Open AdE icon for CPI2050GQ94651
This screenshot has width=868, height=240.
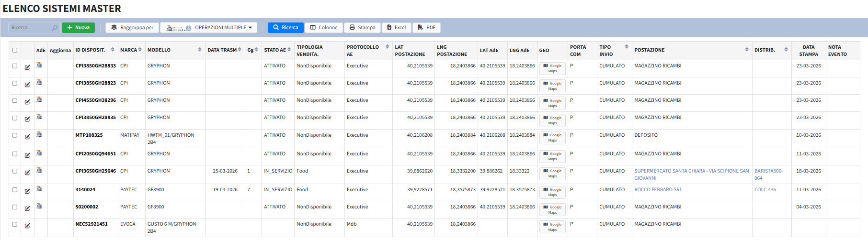click(x=39, y=153)
